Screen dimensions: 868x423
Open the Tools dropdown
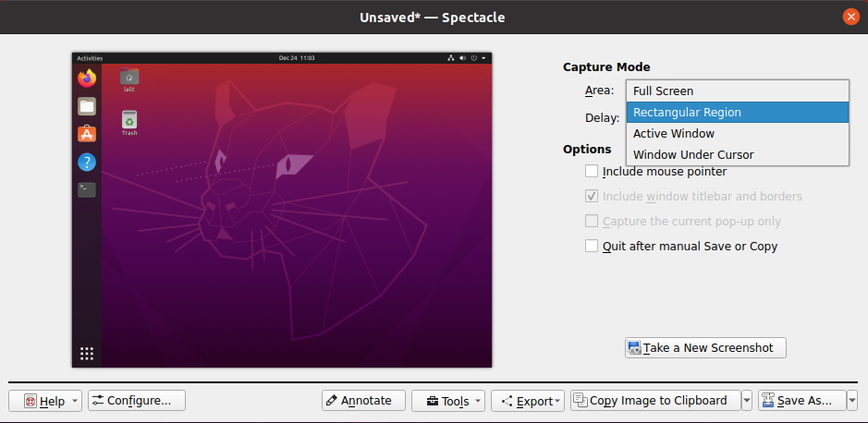point(447,401)
